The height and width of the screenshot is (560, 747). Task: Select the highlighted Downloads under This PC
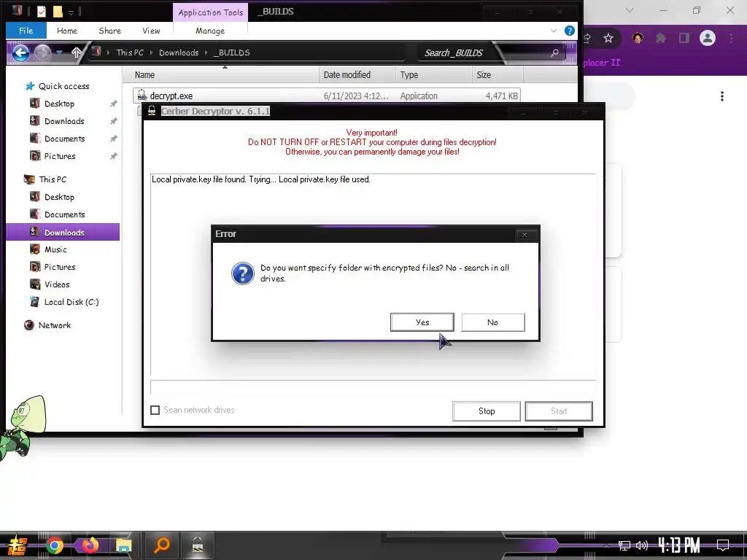[x=63, y=233]
